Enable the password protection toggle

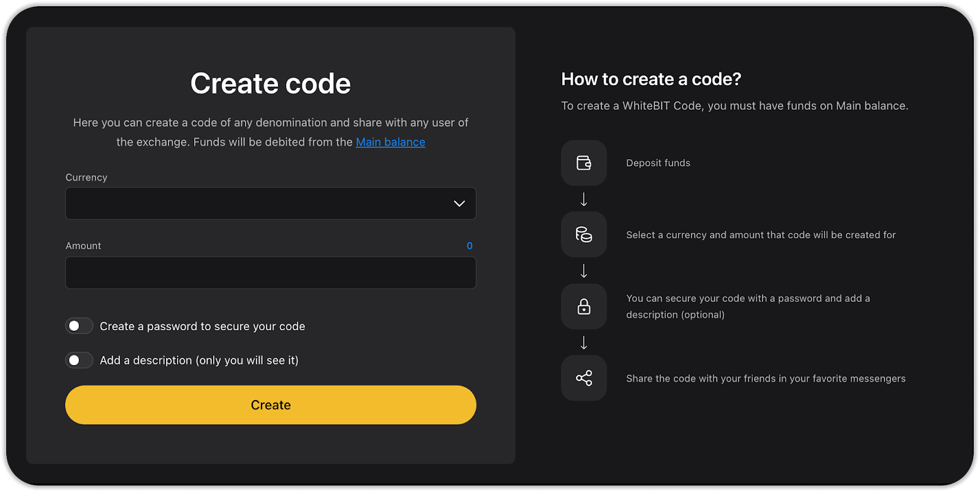[79, 326]
